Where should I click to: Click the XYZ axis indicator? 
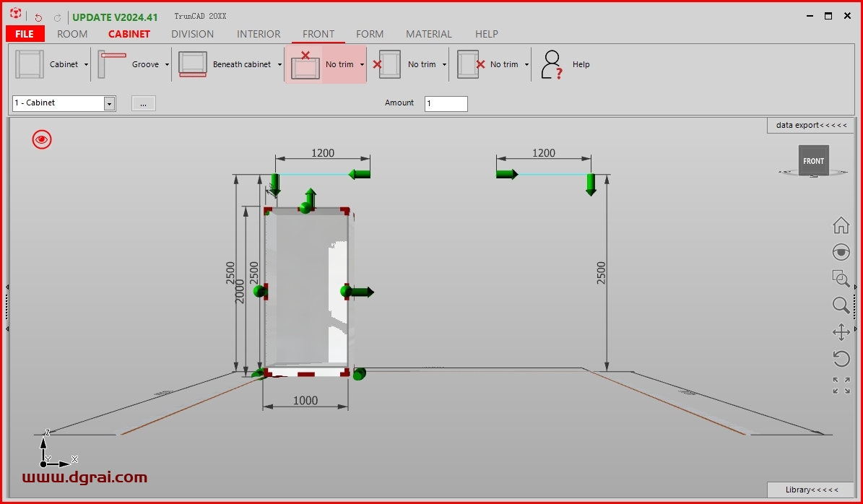coord(58,449)
